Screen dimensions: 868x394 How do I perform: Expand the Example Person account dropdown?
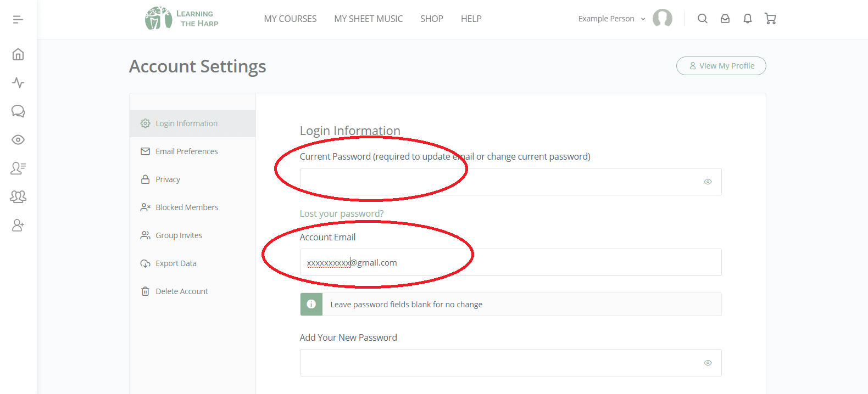(611, 19)
